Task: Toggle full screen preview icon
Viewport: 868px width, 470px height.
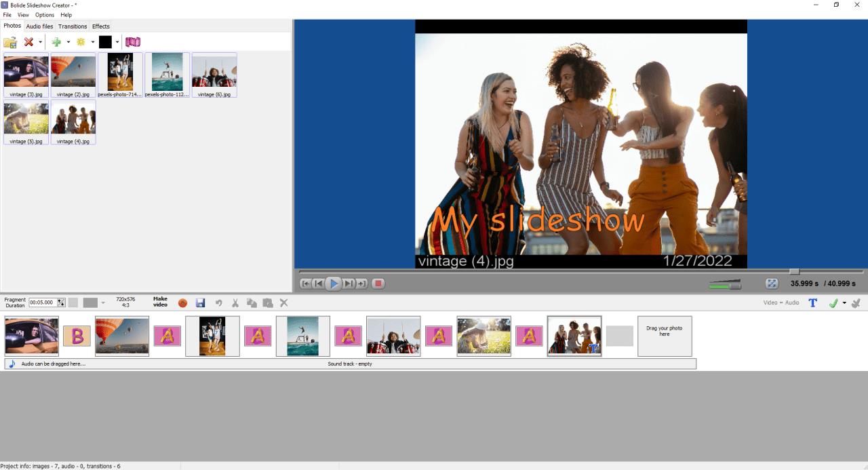Action: click(x=772, y=283)
